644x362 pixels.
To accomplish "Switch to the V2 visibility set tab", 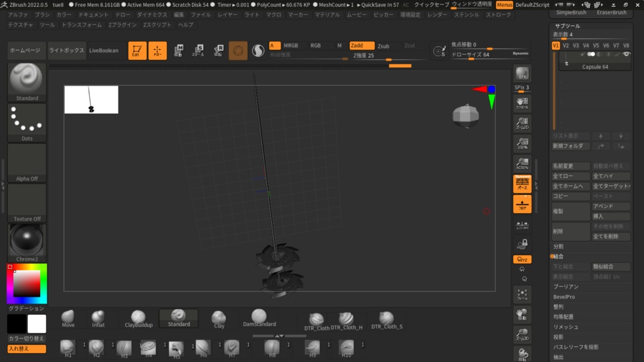I will point(565,45).
